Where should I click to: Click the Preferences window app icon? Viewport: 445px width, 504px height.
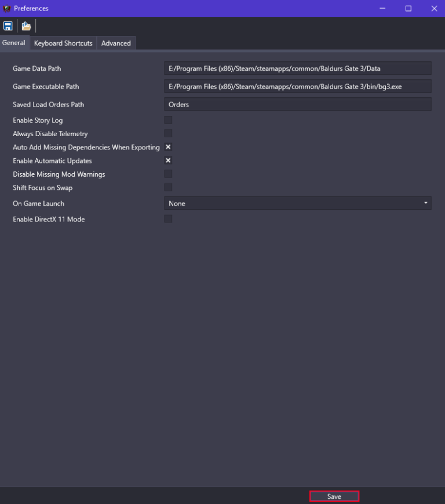click(7, 9)
